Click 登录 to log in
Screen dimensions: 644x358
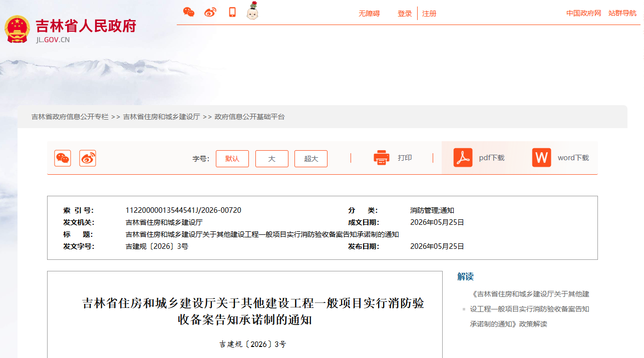click(x=405, y=14)
